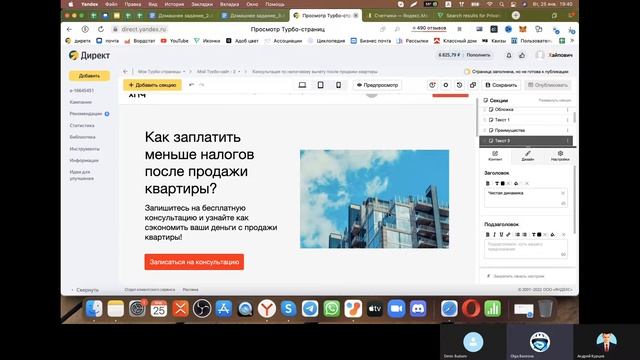Open Finder from the Dock
The image size is (640, 360).
pyautogui.click(x=94, y=309)
